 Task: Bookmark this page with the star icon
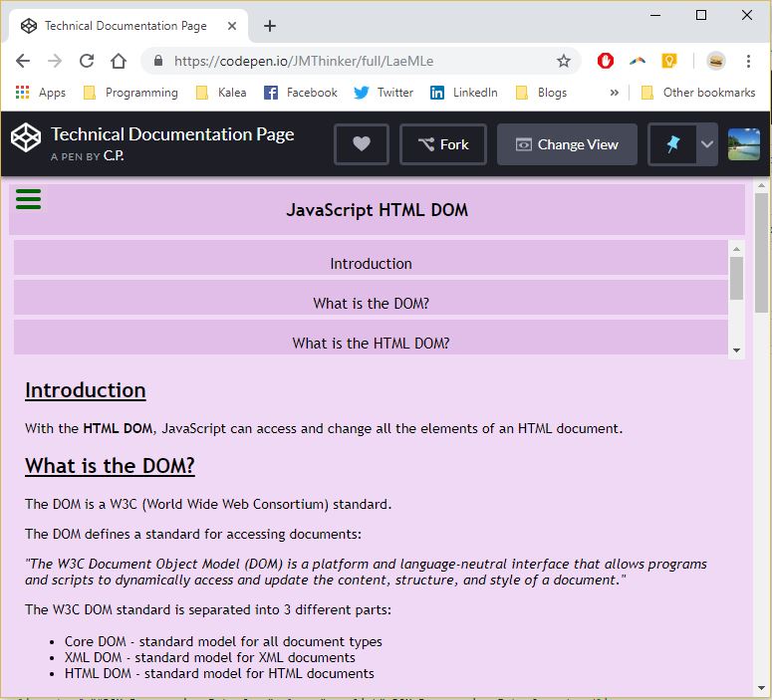(564, 61)
